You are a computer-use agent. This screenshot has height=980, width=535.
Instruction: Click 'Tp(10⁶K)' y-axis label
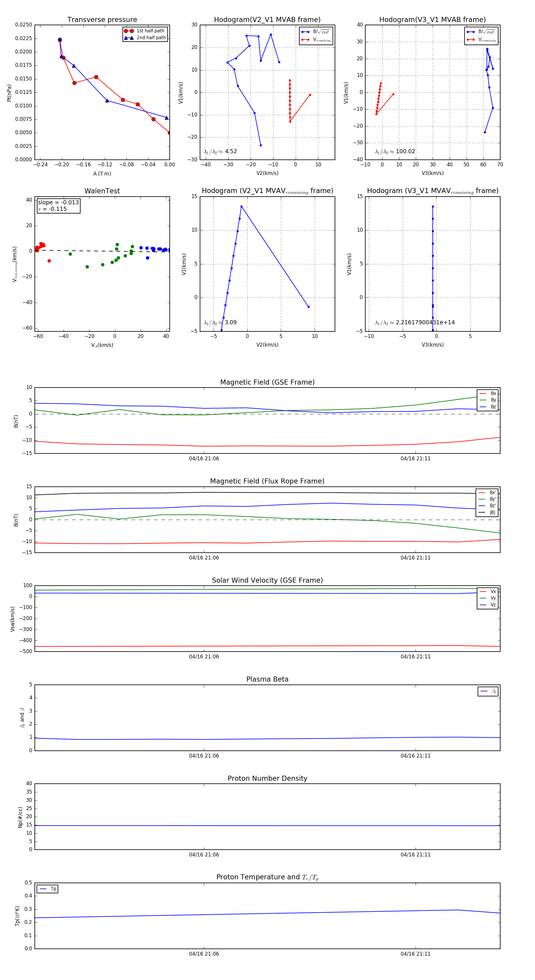coord(17,916)
